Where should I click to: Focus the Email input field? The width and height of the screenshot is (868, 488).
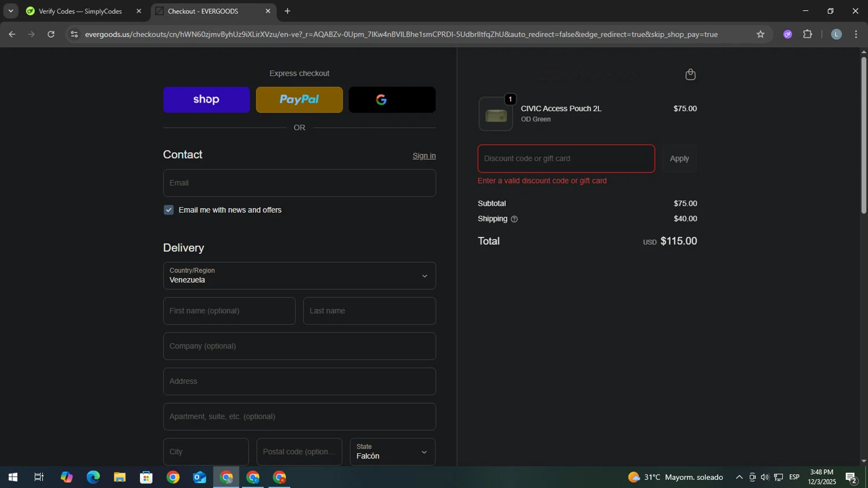click(299, 183)
